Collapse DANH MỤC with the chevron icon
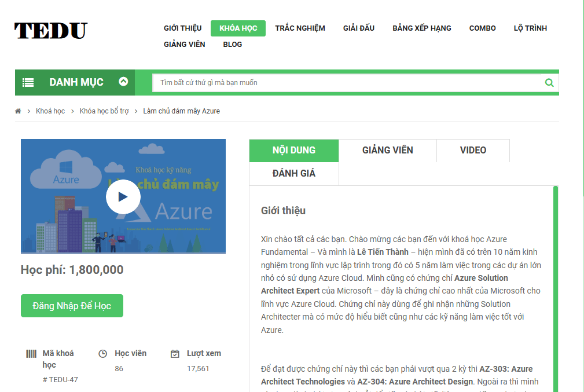Viewport: 584px width, 392px height. (123, 81)
